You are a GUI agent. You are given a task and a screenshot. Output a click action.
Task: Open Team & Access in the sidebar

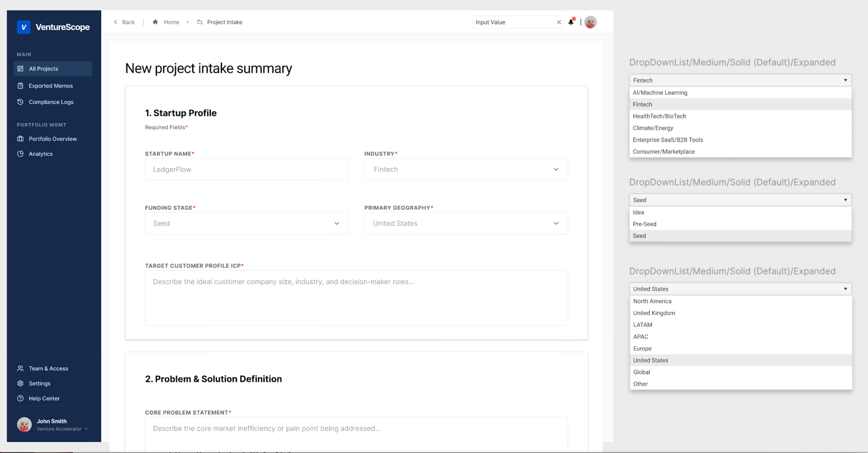click(x=48, y=368)
